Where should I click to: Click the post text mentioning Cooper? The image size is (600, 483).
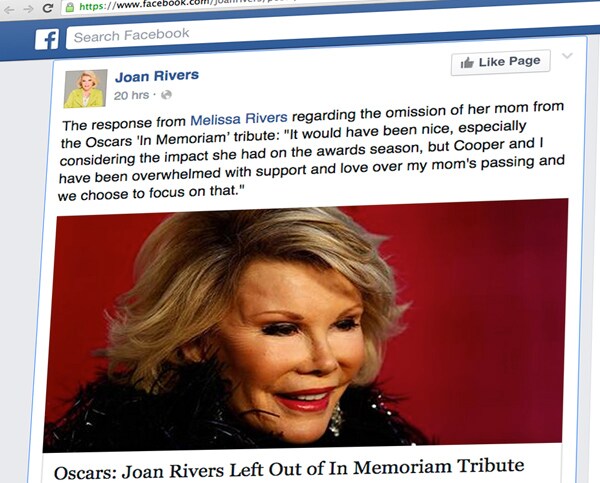tap(312, 150)
